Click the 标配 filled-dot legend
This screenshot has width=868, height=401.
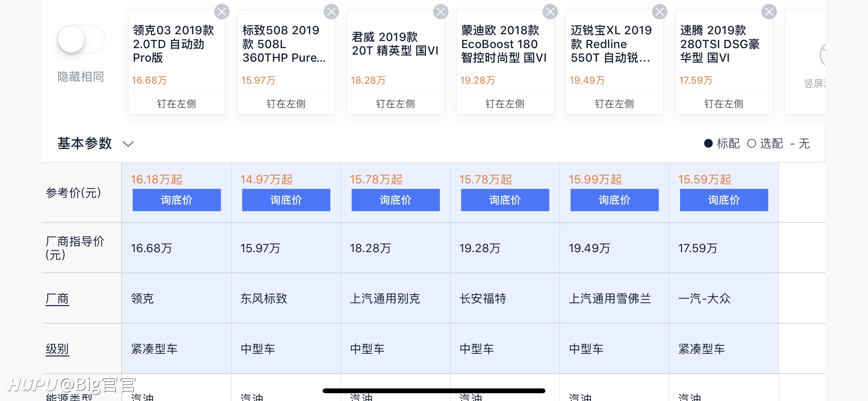tap(722, 144)
